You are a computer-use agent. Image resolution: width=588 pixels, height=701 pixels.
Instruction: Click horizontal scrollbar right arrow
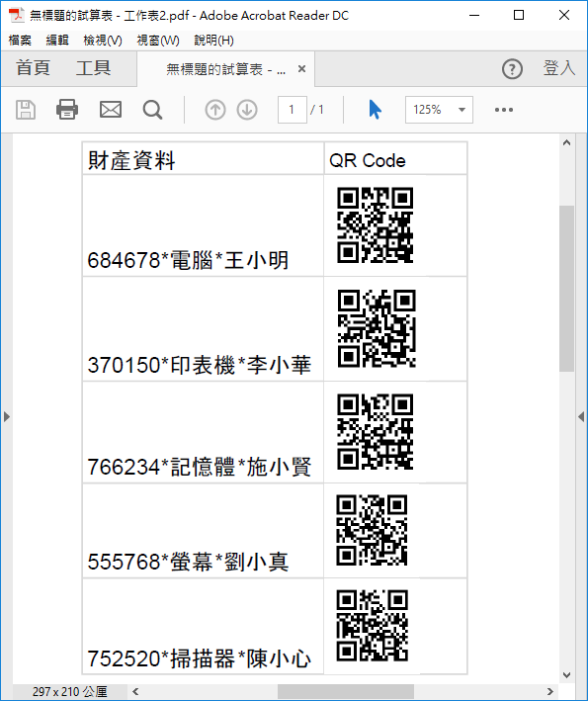pyautogui.click(x=550, y=692)
